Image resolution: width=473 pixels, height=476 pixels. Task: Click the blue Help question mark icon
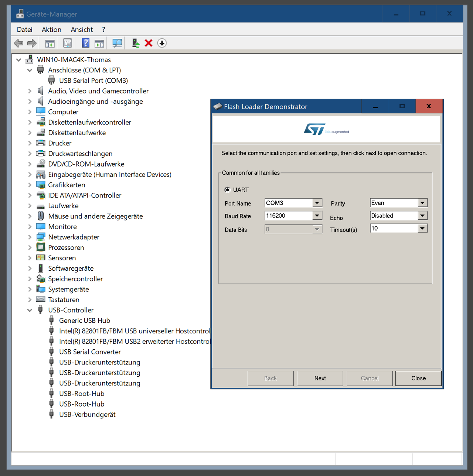(85, 43)
